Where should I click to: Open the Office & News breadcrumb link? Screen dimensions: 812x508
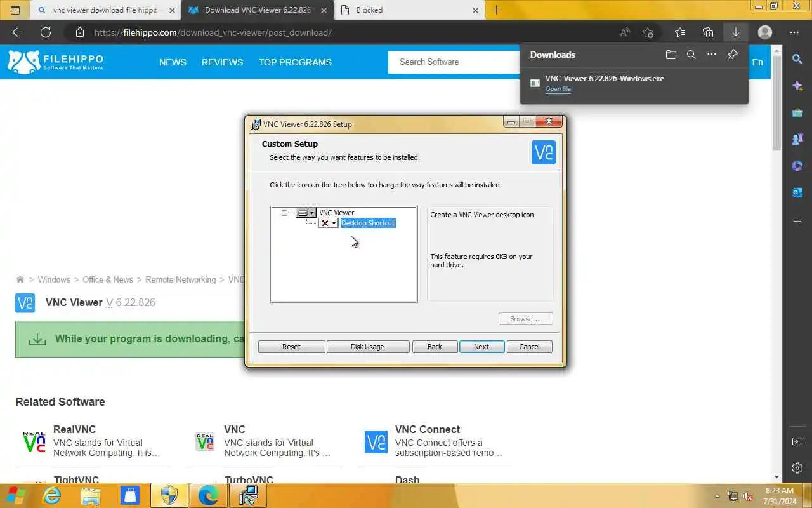coord(108,279)
